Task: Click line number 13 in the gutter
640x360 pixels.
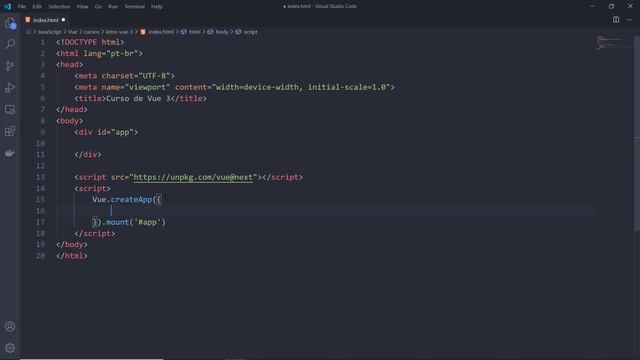Action: click(40, 177)
